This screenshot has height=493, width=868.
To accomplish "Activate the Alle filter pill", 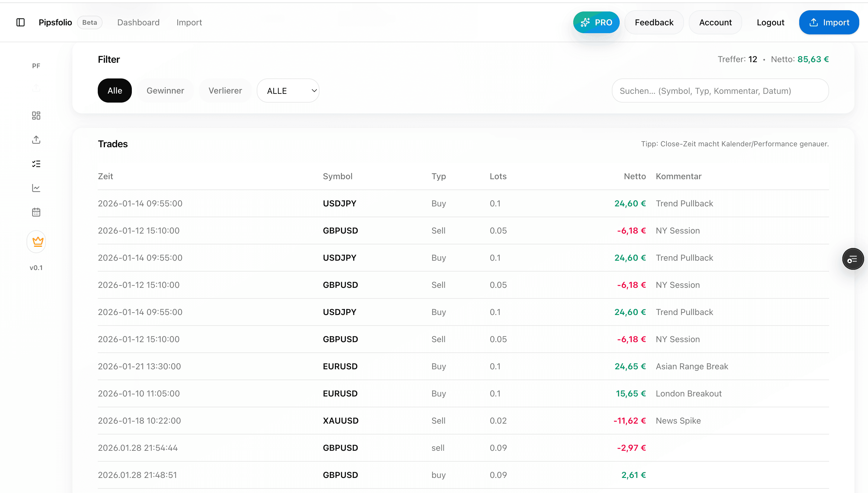I will coord(114,91).
